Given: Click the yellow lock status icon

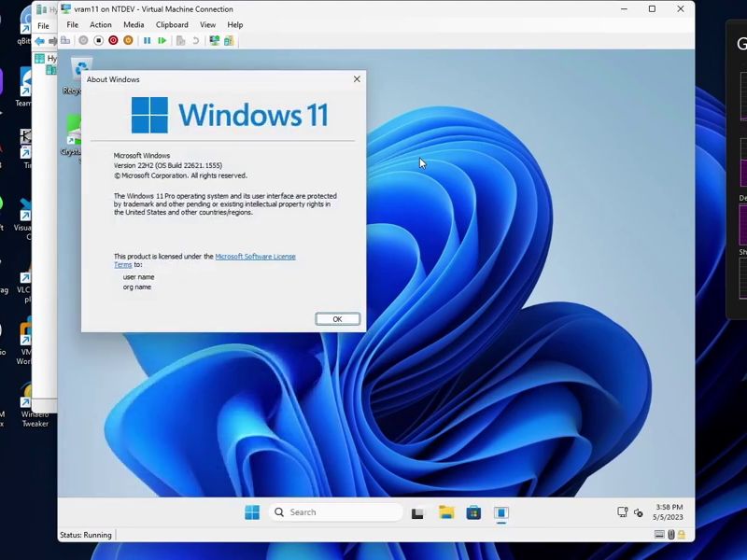Looking at the screenshot, I should coord(682,535).
